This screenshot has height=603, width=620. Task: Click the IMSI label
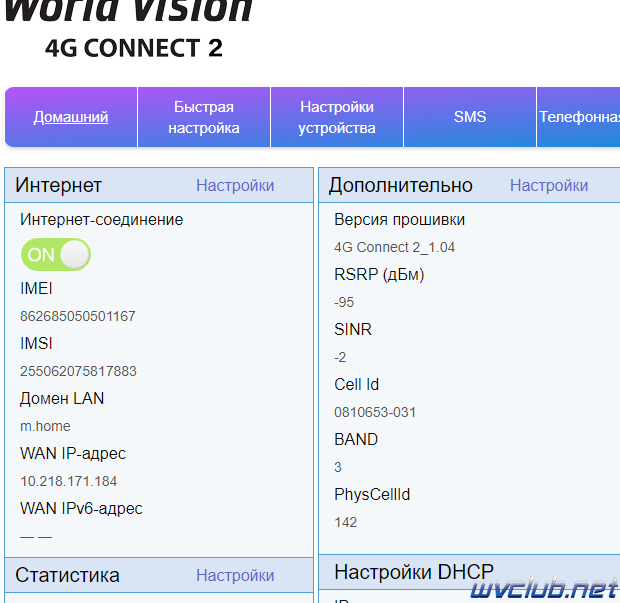click(36, 344)
